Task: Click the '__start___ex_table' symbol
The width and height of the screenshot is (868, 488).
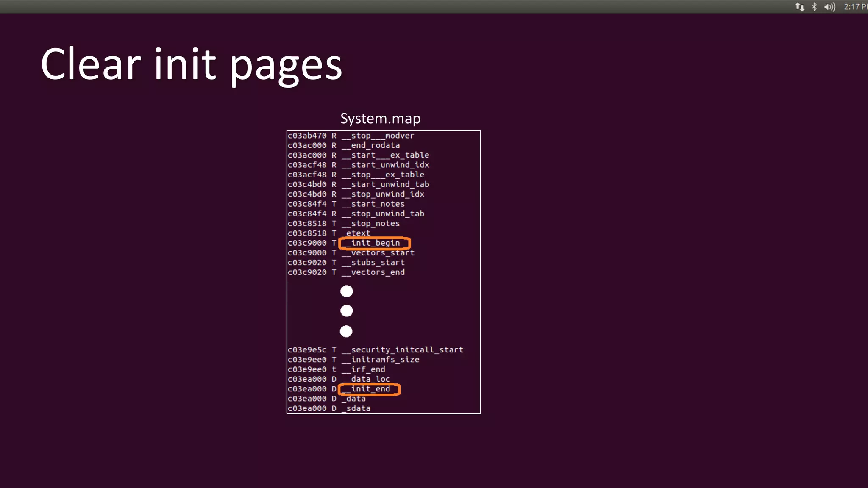Action: pos(385,155)
